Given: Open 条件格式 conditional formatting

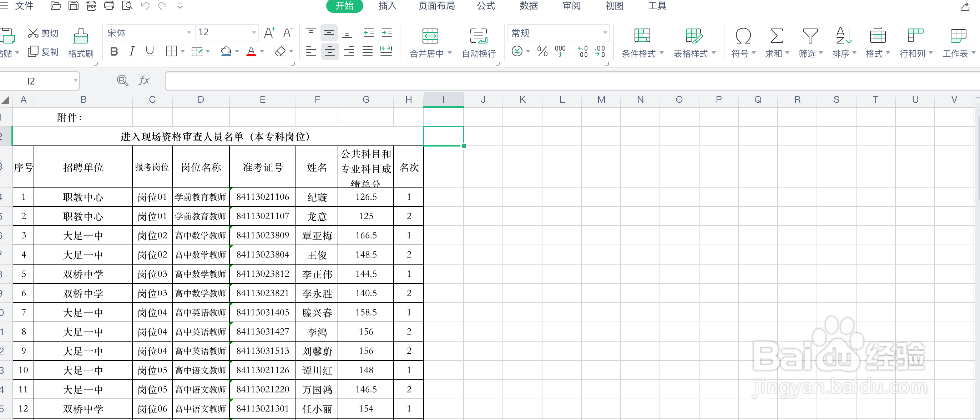Looking at the screenshot, I should 642,42.
